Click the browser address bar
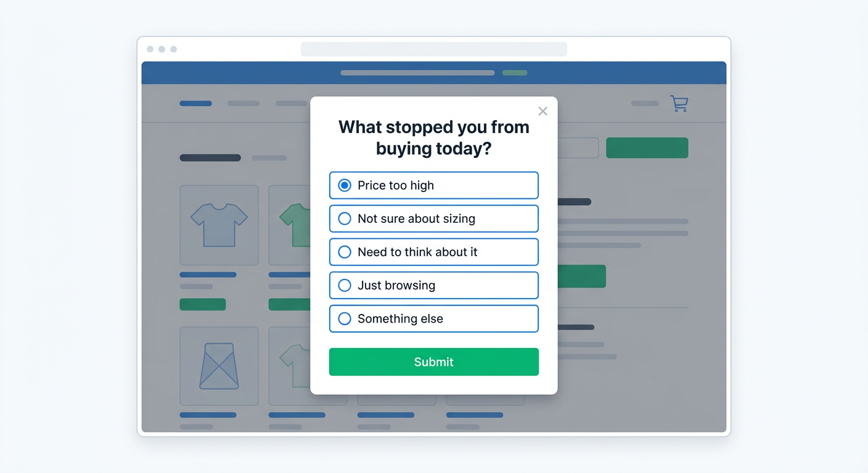This screenshot has height=473, width=868. pyautogui.click(x=433, y=49)
